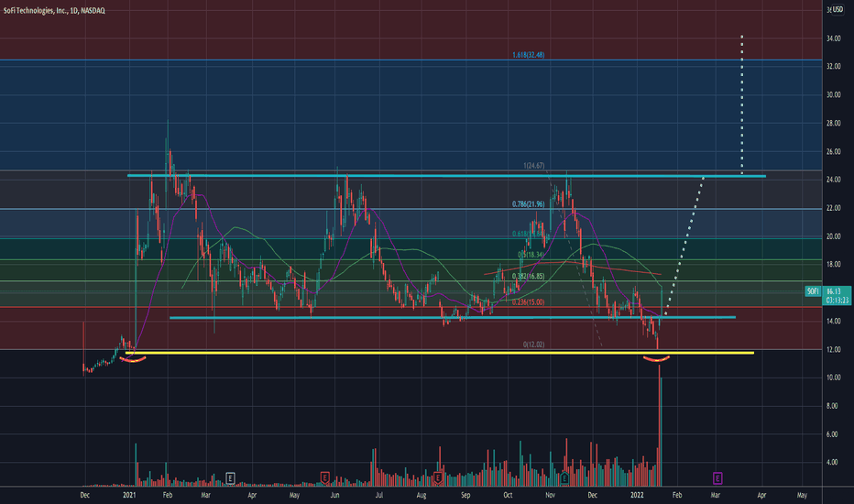The height and width of the screenshot is (504, 854).
Task: Click the 30.00 price axis label
Action: point(833,94)
